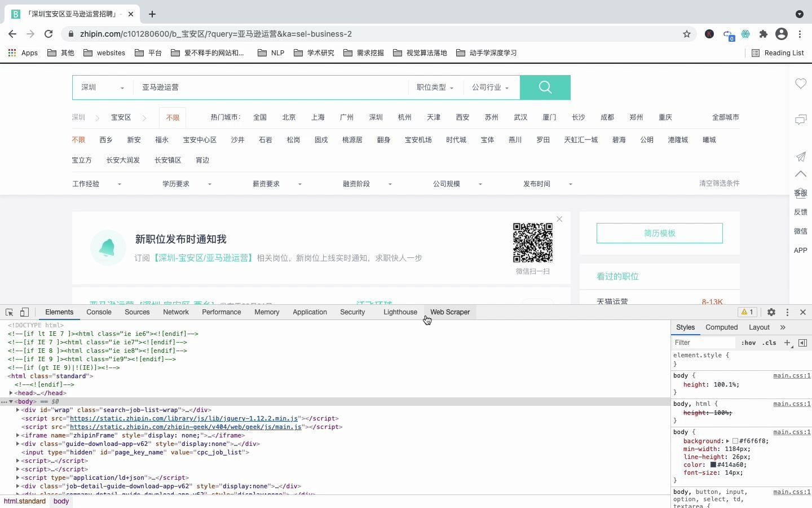Image resolution: width=812 pixels, height=508 pixels.
Task: Click 清空筛选条件 to clear filters
Action: click(x=719, y=183)
